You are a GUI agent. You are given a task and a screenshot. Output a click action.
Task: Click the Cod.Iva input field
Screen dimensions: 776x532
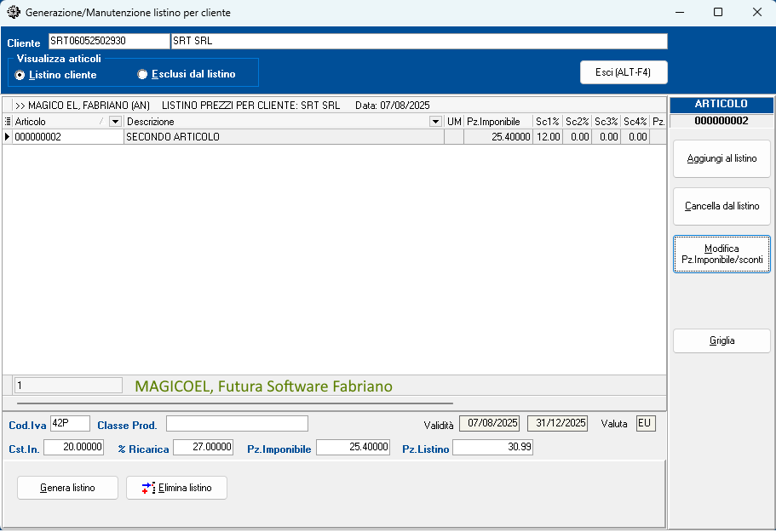click(71, 424)
